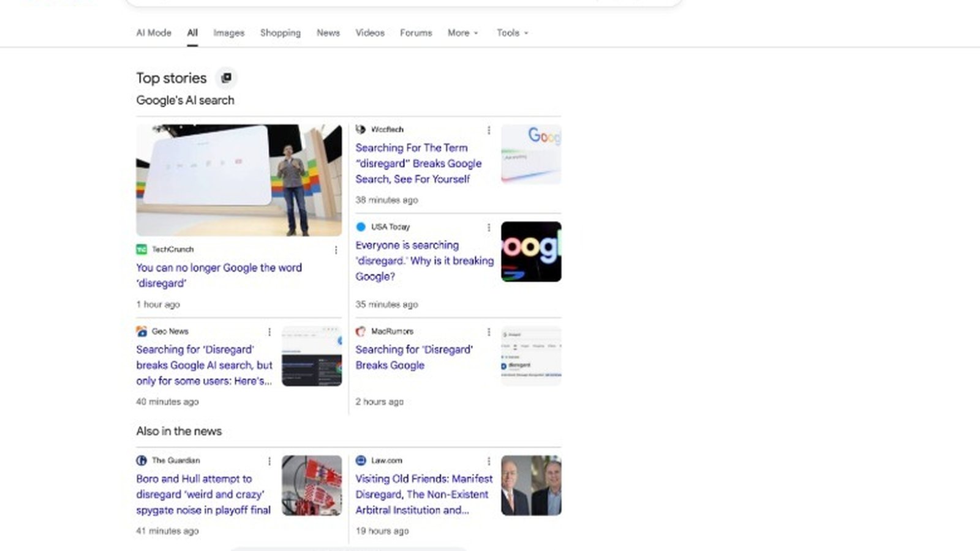This screenshot has width=980, height=551.
Task: Click the Wccftech source icon
Action: point(361,129)
